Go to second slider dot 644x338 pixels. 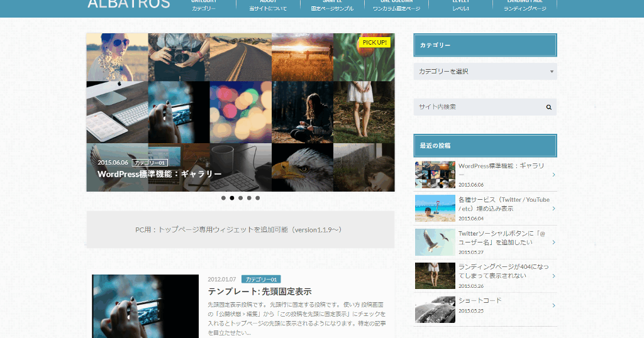pos(232,198)
